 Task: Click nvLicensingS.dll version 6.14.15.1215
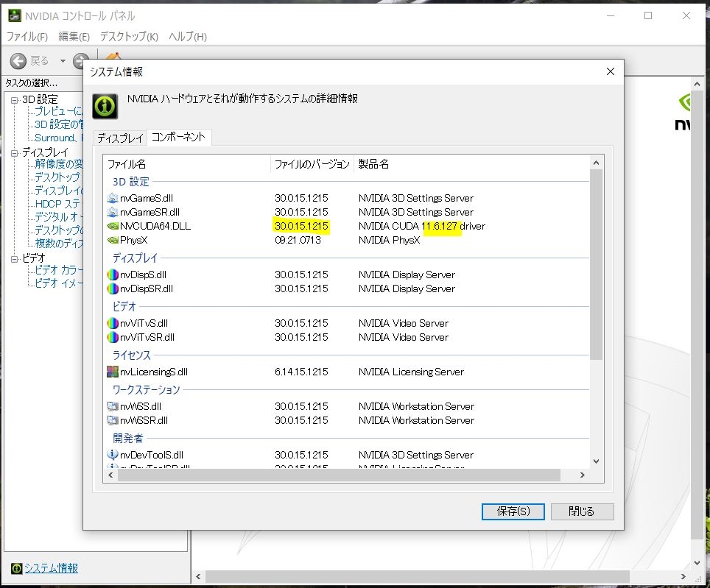[301, 372]
